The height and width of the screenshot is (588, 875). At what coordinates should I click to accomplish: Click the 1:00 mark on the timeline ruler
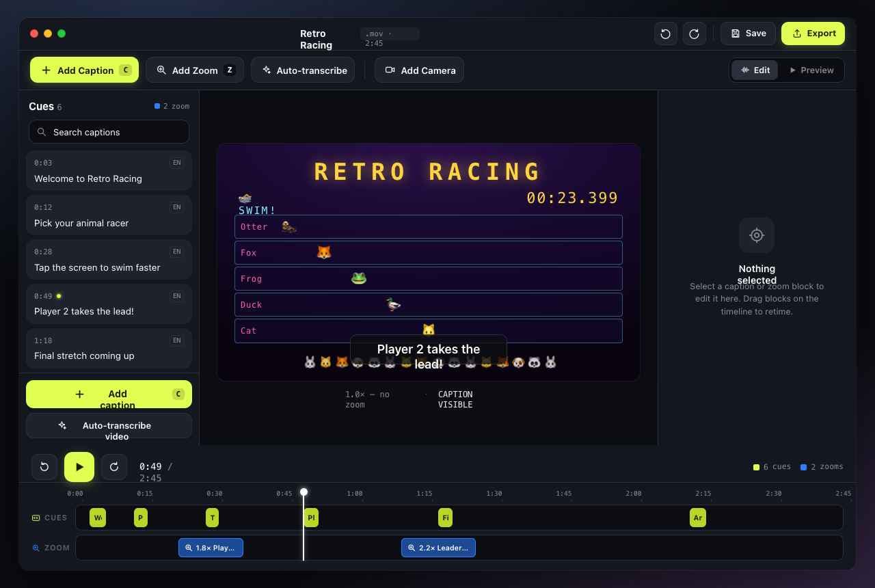pyautogui.click(x=354, y=493)
